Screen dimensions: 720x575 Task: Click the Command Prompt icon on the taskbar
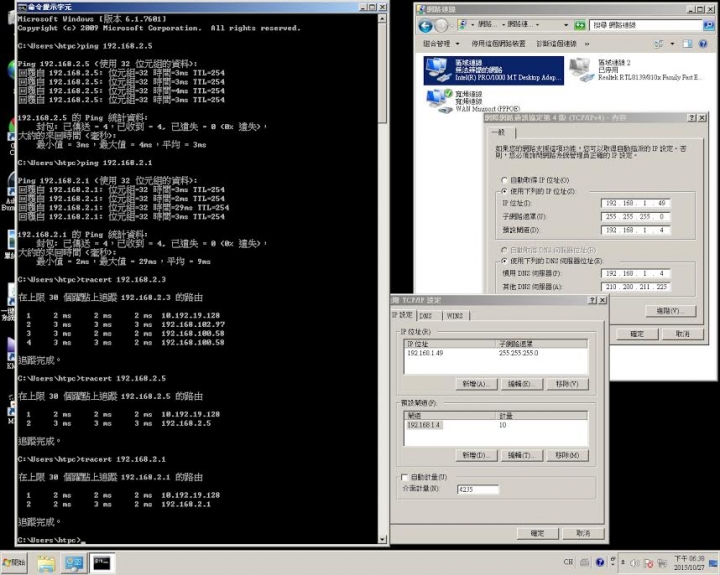[101, 563]
